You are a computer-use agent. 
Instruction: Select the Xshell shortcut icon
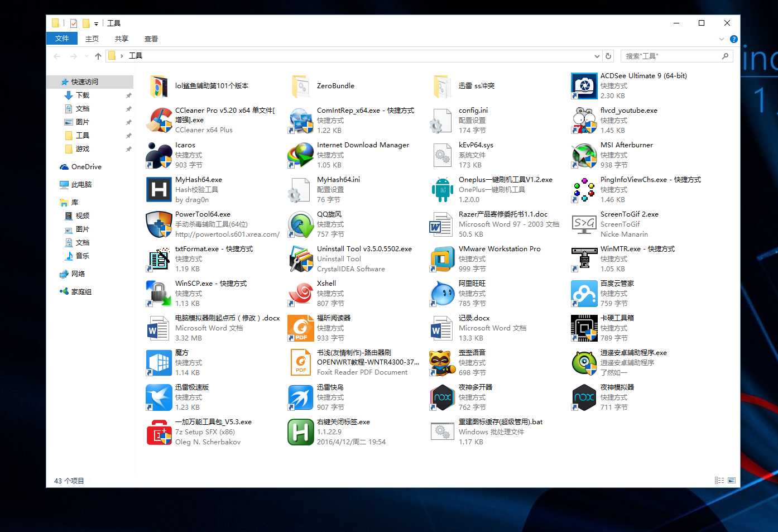click(301, 294)
